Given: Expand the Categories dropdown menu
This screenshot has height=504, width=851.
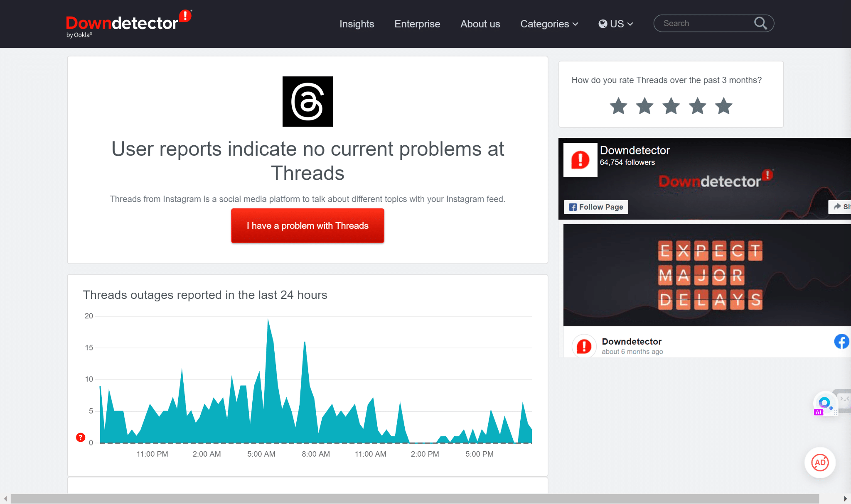Looking at the screenshot, I should (x=548, y=23).
